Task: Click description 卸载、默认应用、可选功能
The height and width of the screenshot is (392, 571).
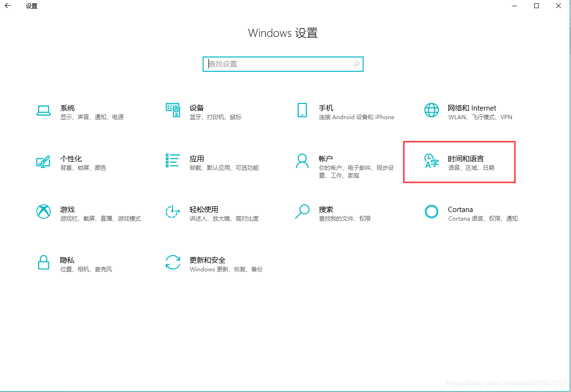Action: click(x=224, y=168)
